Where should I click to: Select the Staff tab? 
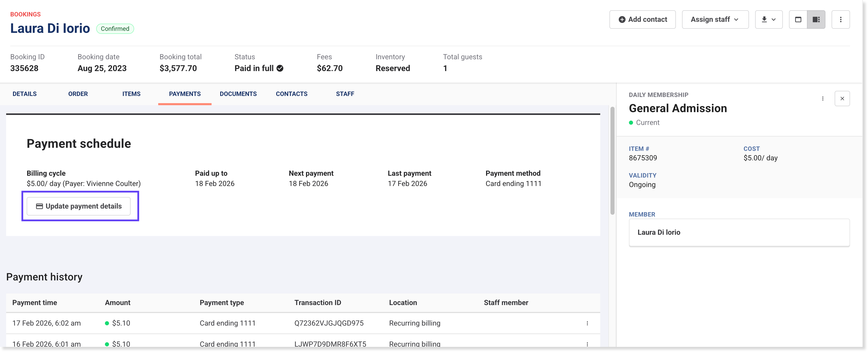point(345,94)
